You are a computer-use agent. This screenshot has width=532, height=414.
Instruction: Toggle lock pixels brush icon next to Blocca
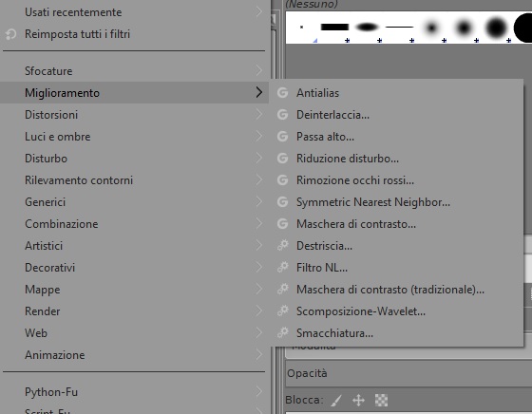tap(336, 401)
